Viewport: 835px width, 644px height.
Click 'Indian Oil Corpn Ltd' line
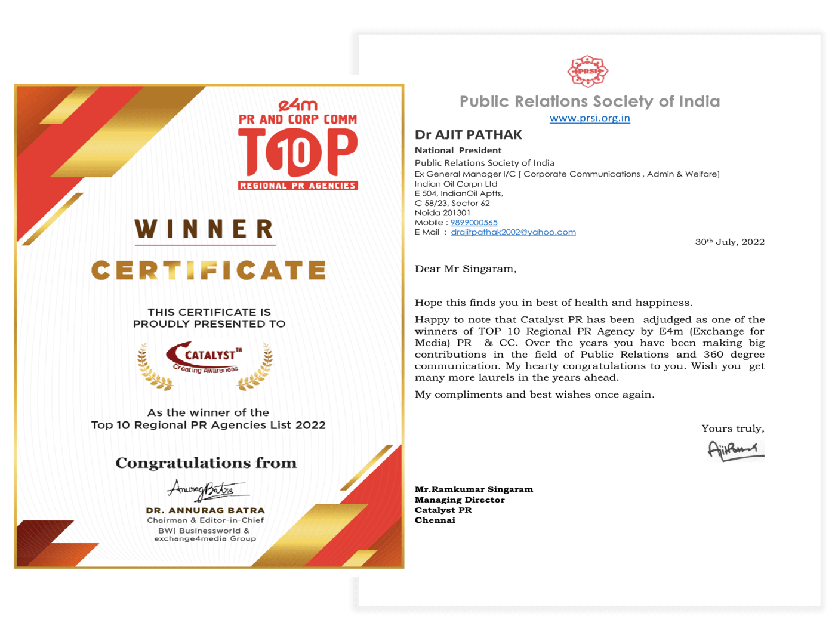(456, 184)
